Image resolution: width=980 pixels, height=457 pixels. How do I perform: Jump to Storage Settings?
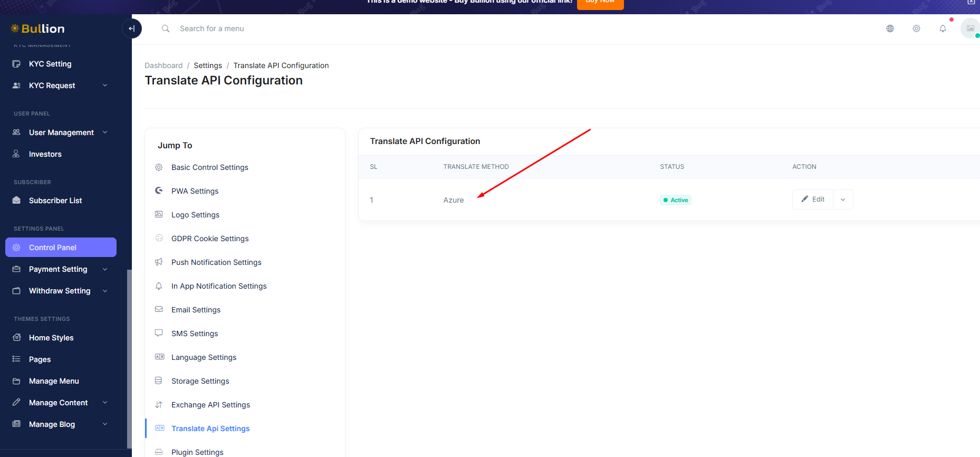200,381
